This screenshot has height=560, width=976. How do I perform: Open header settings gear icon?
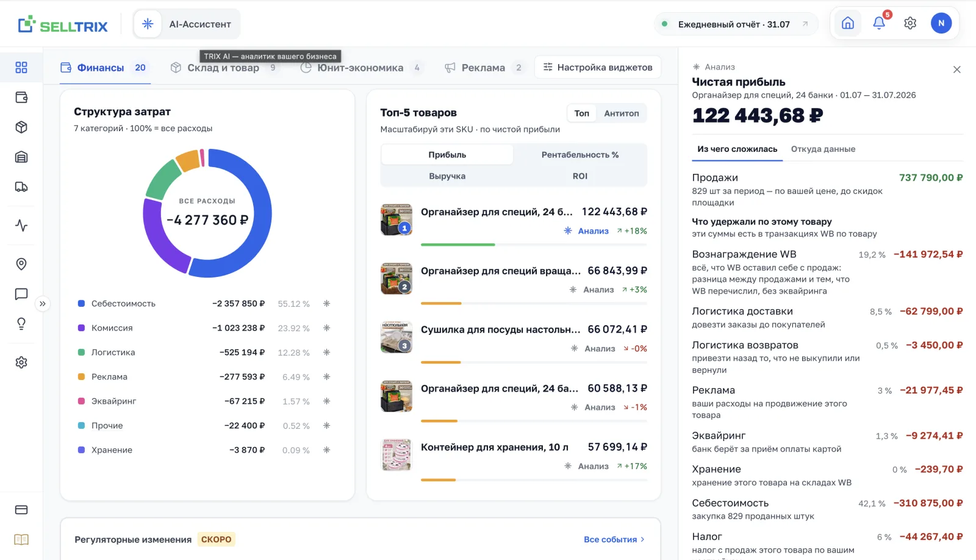(x=910, y=23)
